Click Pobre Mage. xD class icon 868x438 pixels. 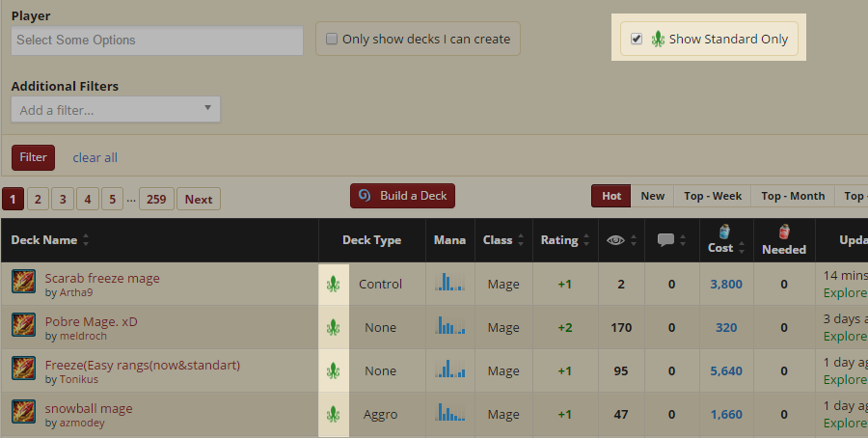(24, 324)
